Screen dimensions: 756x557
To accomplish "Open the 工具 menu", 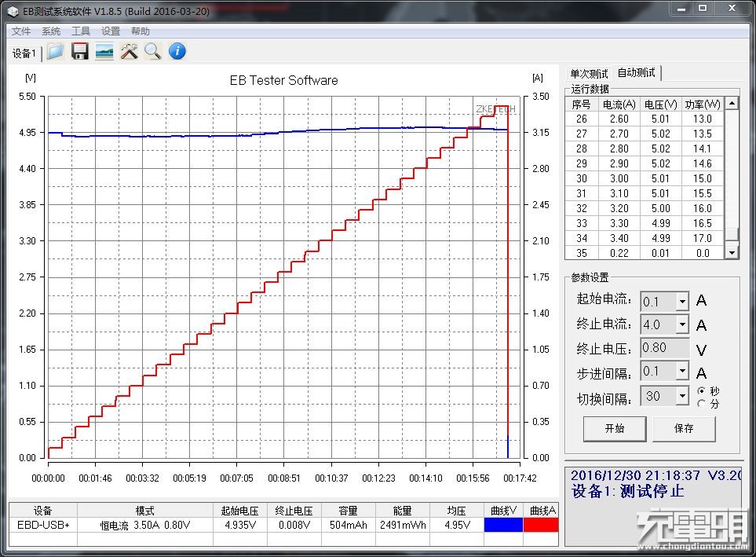I will pos(81,31).
